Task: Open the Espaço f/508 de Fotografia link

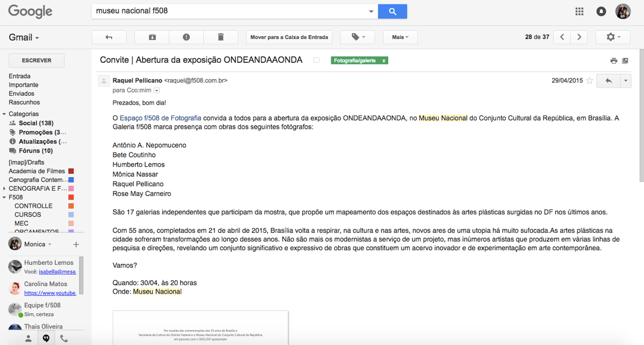Action: (x=160, y=118)
